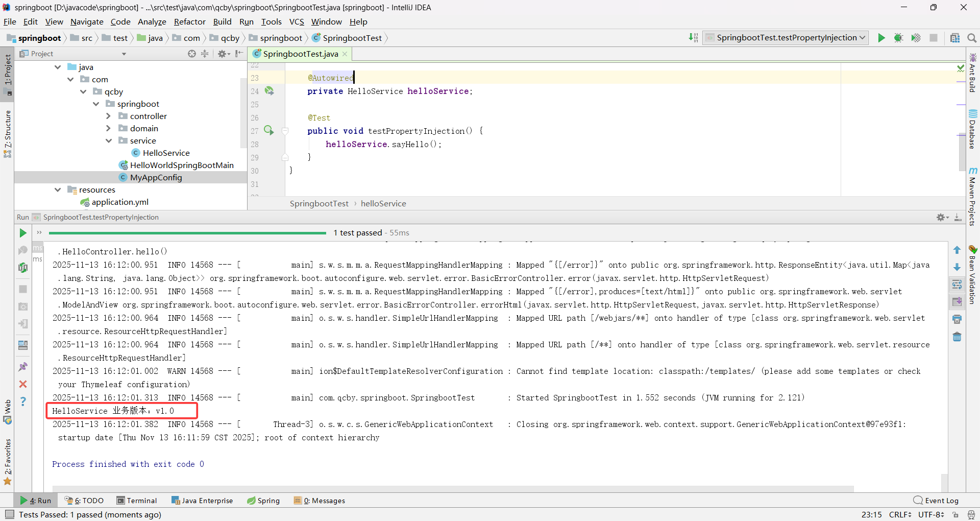Open the Terminal tool tab
This screenshot has width=980, height=521.
pos(137,501)
